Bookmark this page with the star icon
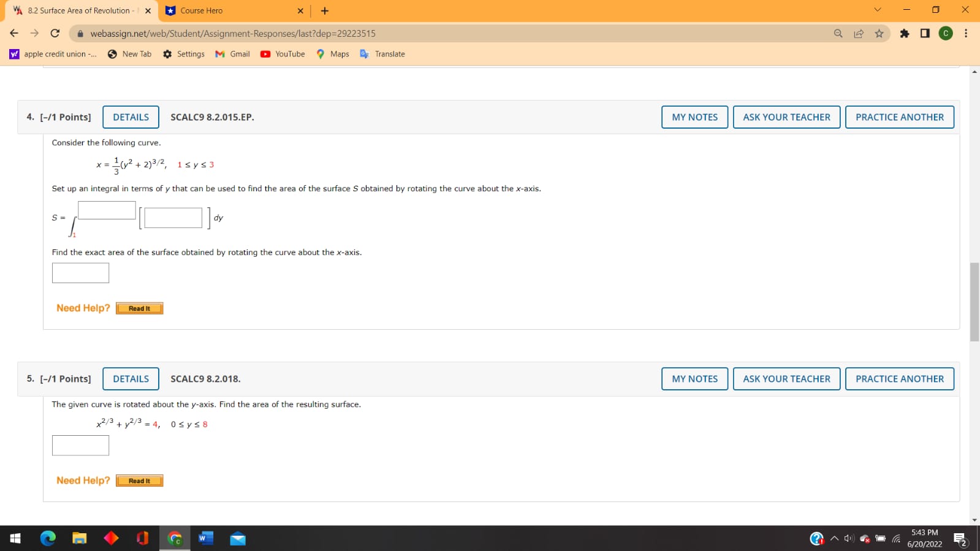Screen dimensions: 980x551 click(879, 33)
